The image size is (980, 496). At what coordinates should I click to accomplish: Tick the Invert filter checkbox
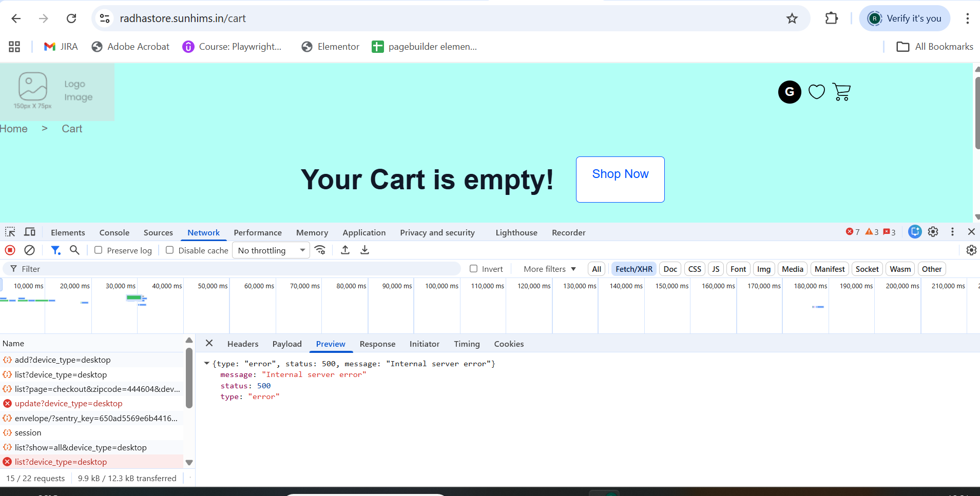point(474,269)
